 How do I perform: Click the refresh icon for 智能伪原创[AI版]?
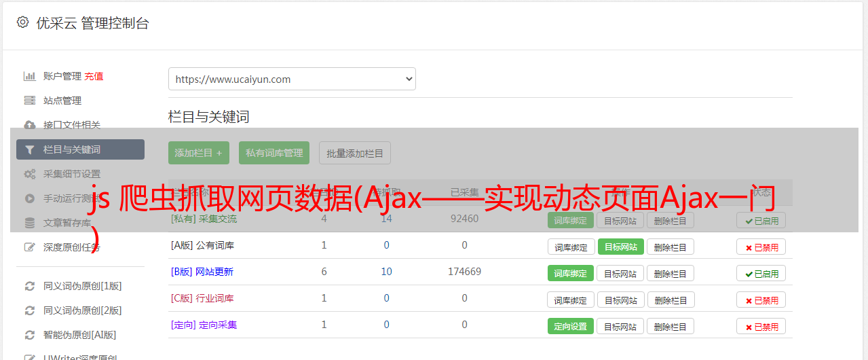coord(29,335)
